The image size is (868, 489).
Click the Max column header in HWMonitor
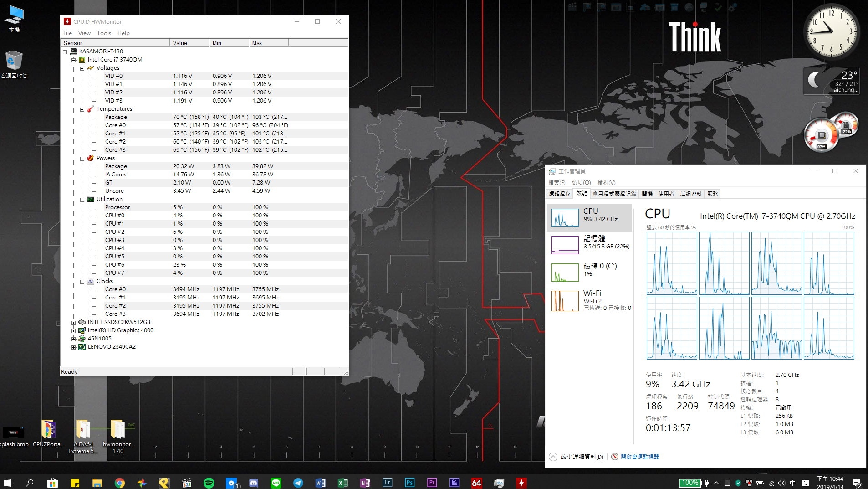click(269, 43)
